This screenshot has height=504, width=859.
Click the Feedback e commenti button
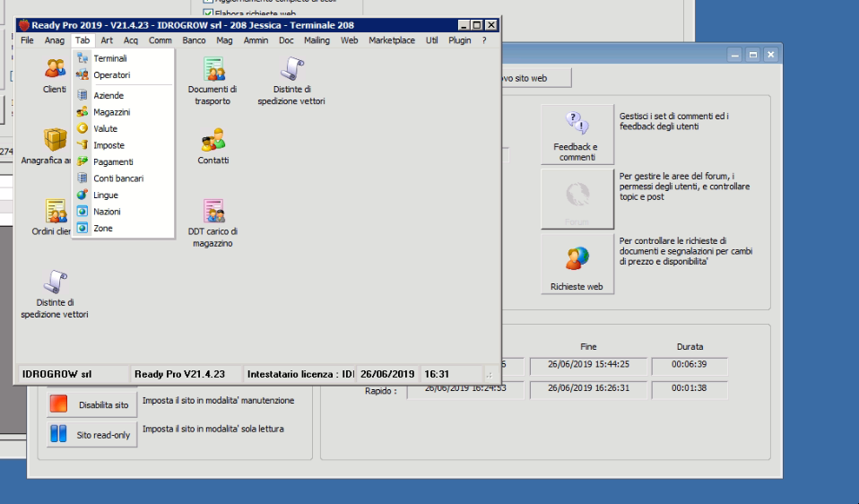click(x=577, y=135)
